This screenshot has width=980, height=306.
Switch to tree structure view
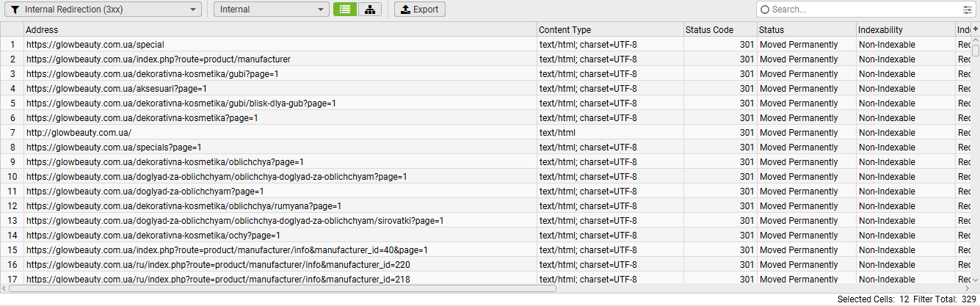point(369,10)
